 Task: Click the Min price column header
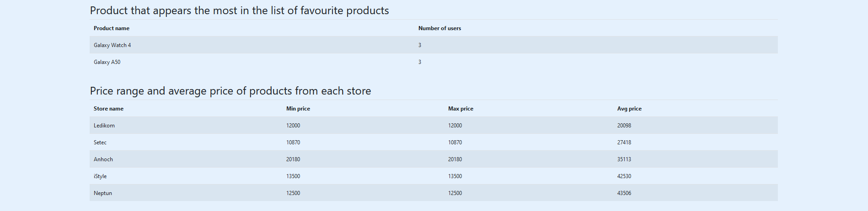tap(298, 109)
